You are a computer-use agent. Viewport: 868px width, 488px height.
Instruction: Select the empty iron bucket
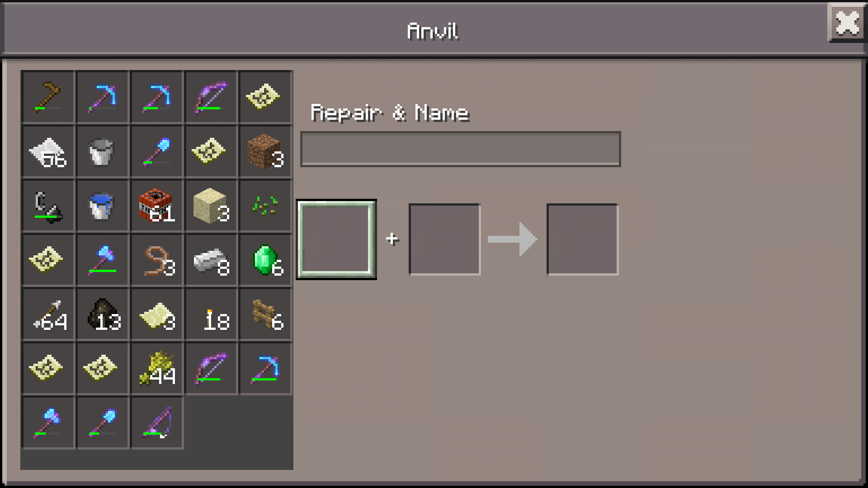pos(102,151)
